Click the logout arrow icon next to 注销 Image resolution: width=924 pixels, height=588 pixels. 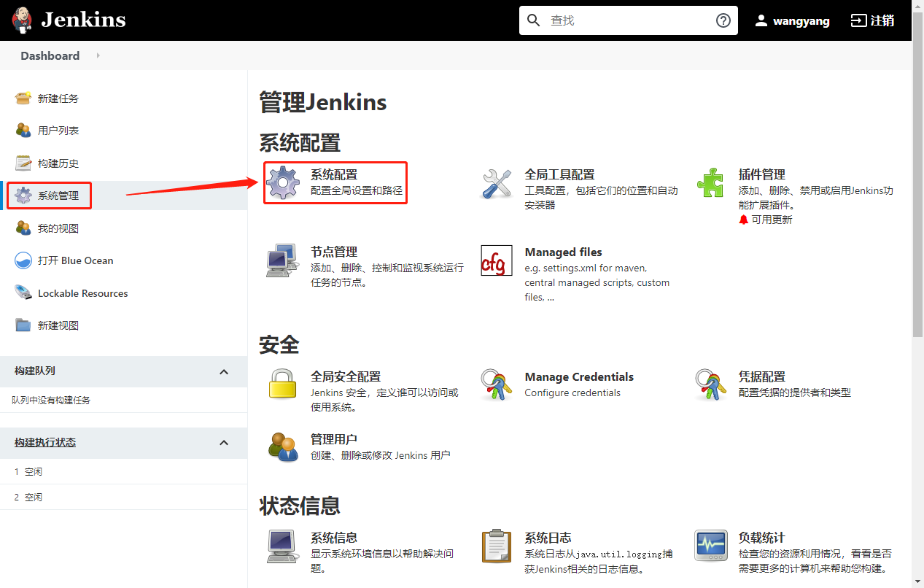[x=858, y=20]
